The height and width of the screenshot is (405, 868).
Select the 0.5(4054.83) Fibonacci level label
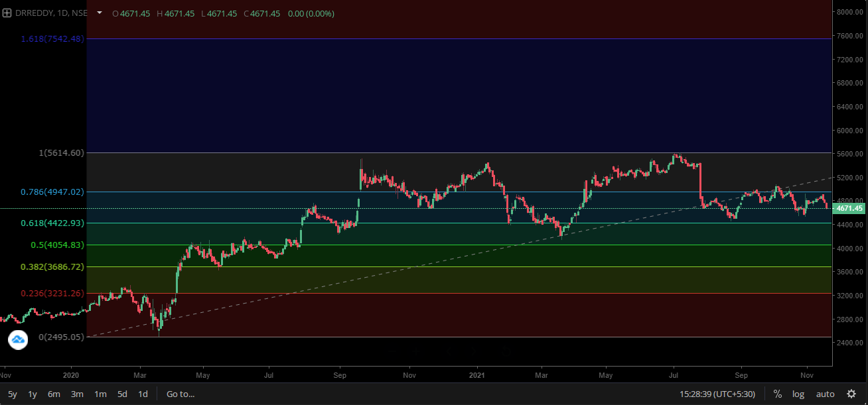58,245
